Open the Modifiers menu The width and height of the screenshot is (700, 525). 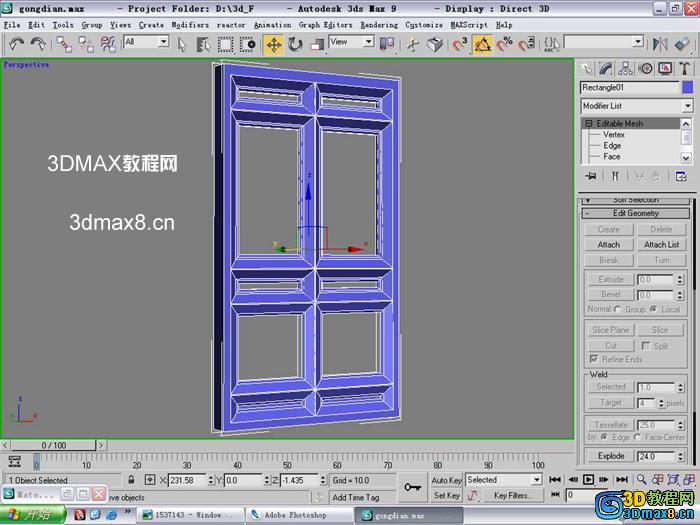[x=190, y=25]
